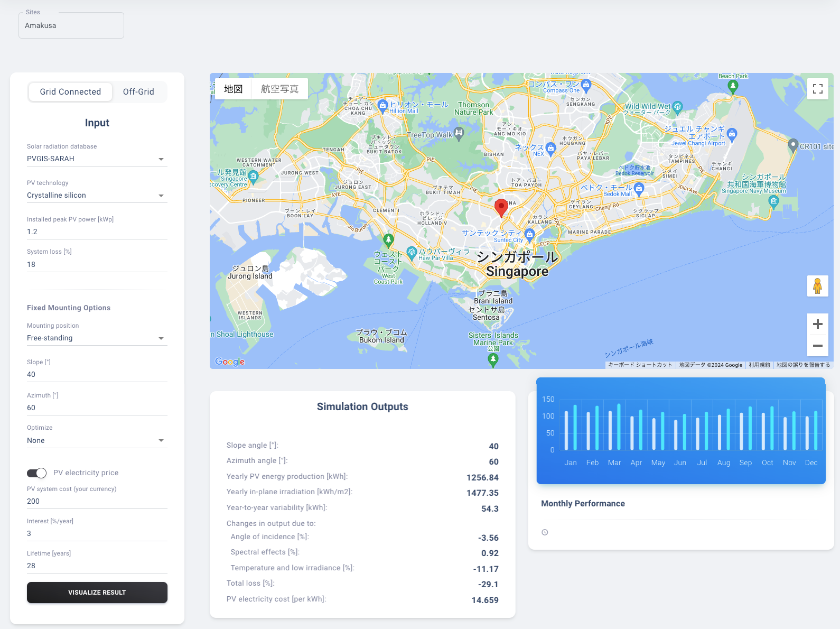Click the Lifetime years field

click(x=97, y=566)
